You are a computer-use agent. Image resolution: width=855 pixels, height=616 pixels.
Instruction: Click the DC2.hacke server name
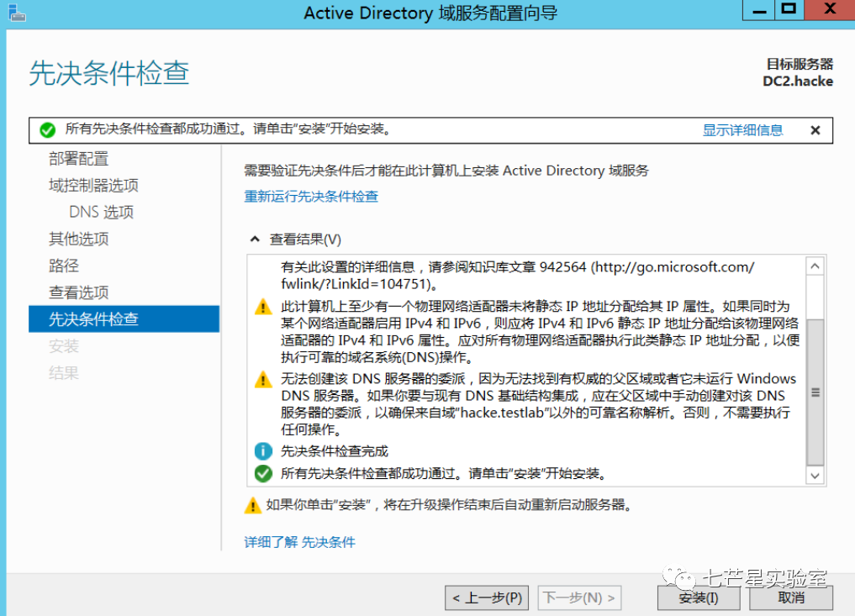[798, 82]
